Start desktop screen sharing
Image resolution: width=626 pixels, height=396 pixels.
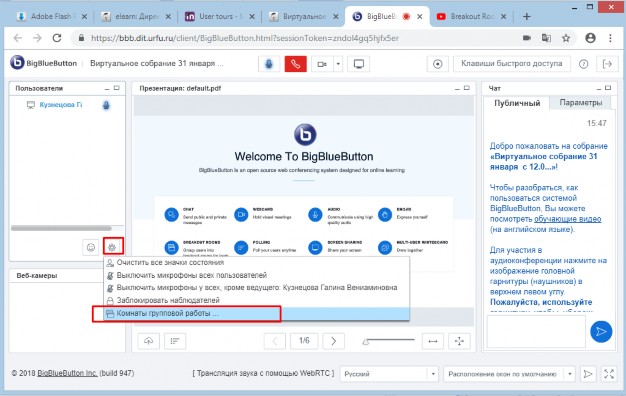[x=359, y=64]
